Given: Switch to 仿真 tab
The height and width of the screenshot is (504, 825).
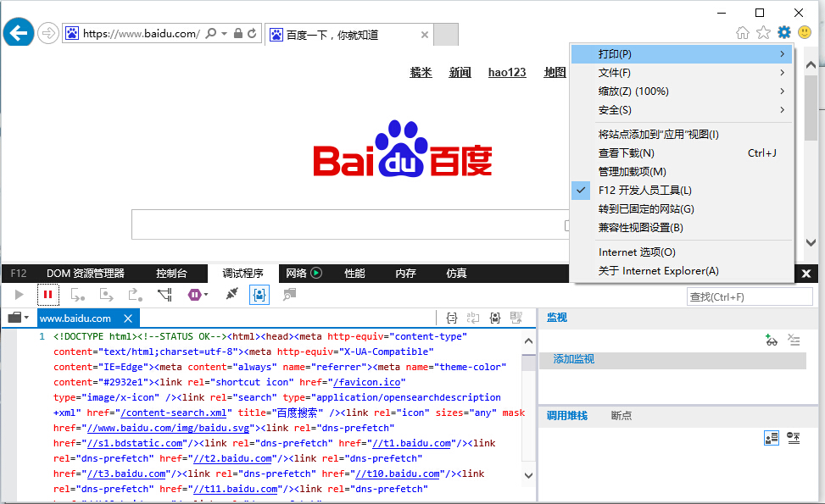Looking at the screenshot, I should [x=456, y=274].
